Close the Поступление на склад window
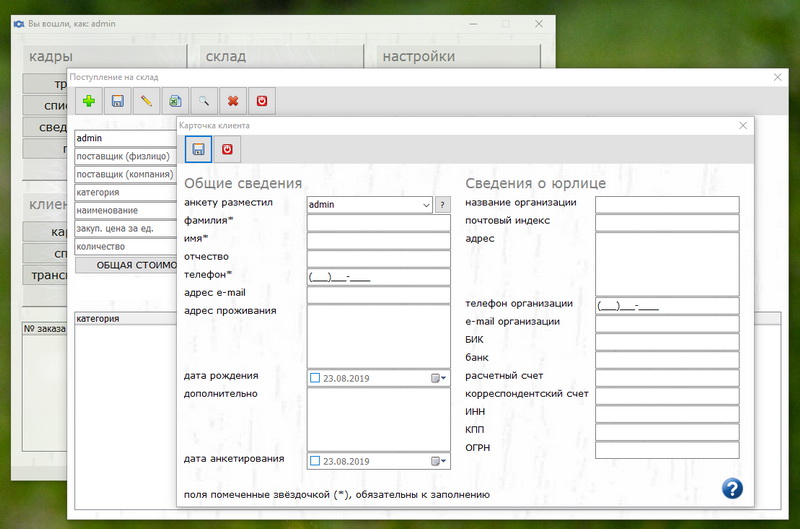The height and width of the screenshot is (529, 800). (778, 77)
